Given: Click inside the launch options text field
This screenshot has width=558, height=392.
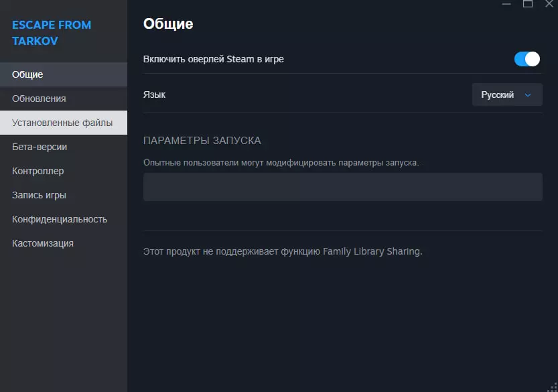Looking at the screenshot, I should coord(342,187).
